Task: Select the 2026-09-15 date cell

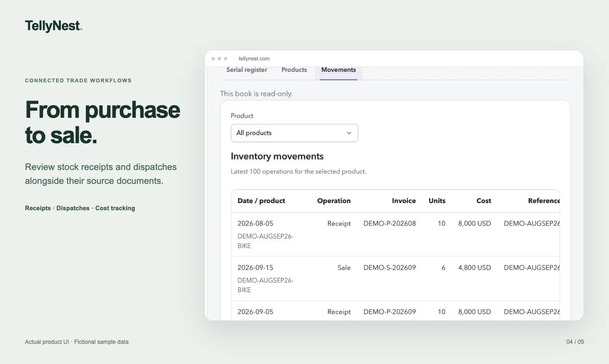Action: (255, 268)
